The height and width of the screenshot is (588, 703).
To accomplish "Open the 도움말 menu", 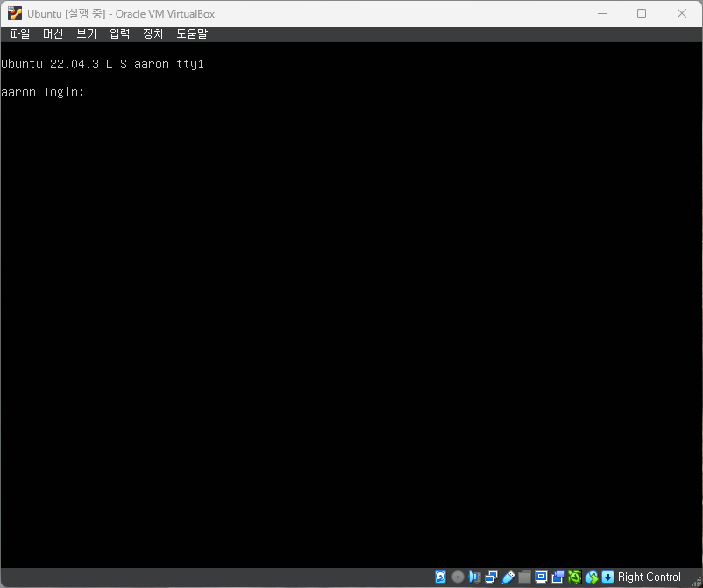I will point(192,33).
